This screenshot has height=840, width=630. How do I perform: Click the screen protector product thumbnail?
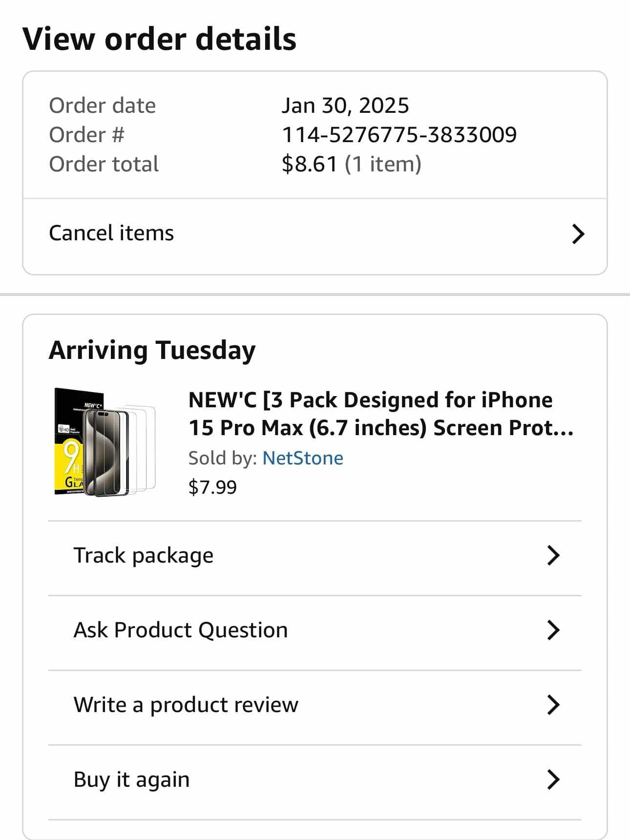105,442
